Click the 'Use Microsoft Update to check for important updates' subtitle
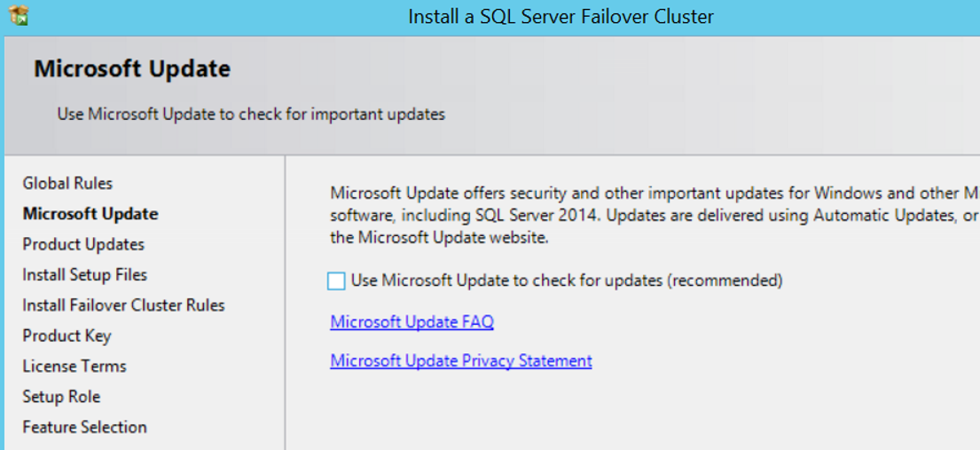Screen dimensions: 980x450 pos(251,114)
